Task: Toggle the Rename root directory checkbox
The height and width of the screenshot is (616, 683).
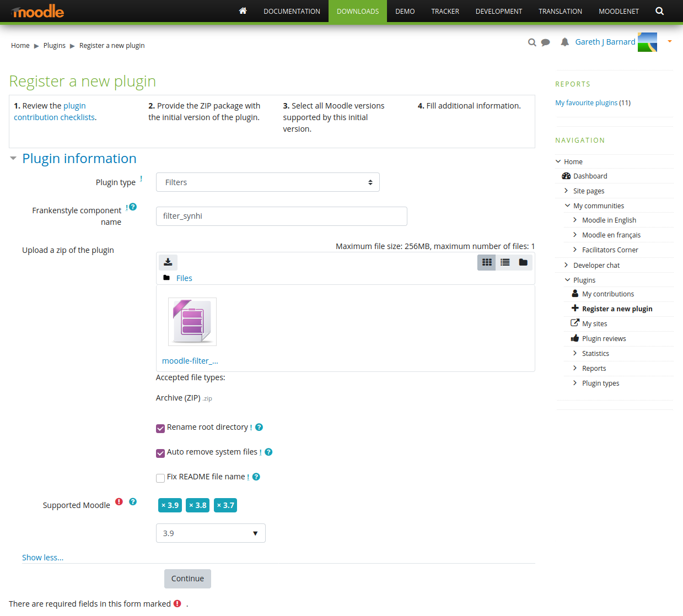Action: tap(160, 429)
